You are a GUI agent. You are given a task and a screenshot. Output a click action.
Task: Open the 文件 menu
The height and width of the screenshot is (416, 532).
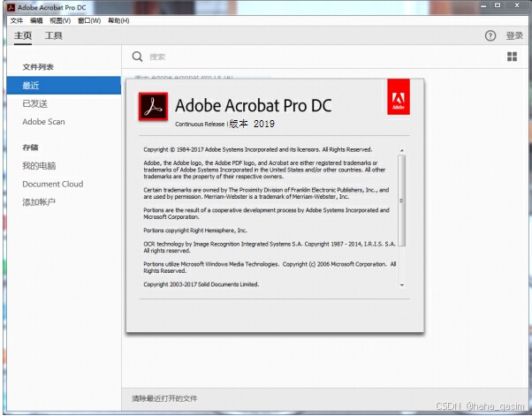point(16,20)
